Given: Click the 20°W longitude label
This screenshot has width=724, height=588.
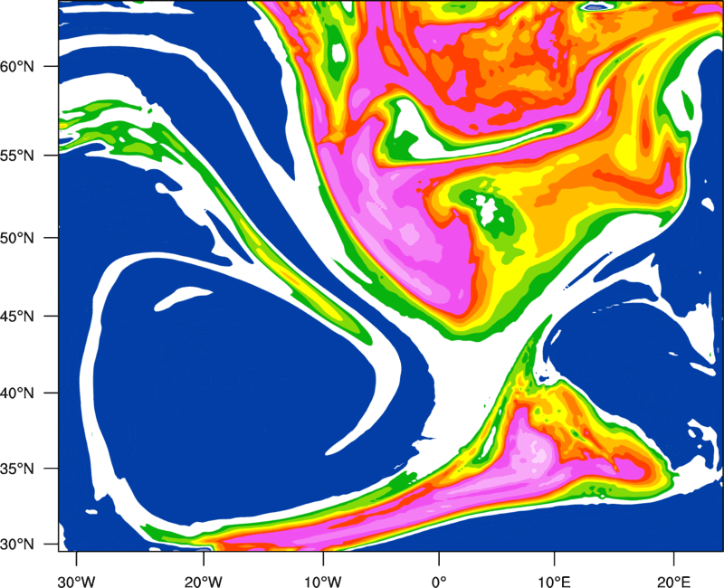Looking at the screenshot, I should (x=204, y=582).
